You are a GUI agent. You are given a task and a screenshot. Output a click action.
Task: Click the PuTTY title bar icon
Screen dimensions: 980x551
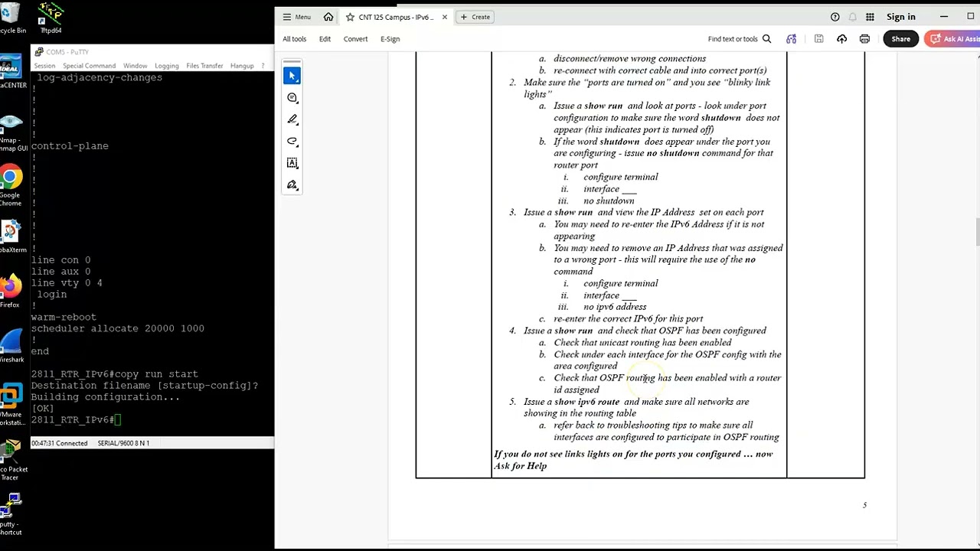38,52
